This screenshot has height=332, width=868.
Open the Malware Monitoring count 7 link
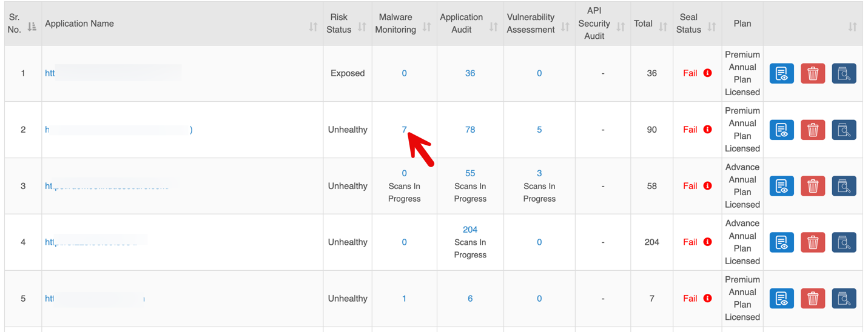click(404, 130)
